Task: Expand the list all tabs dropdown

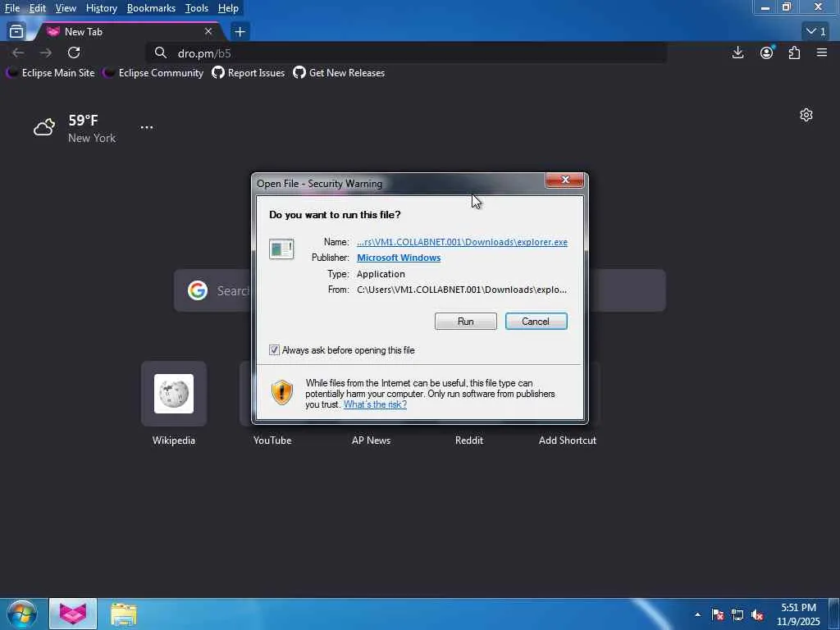Action: pos(816,32)
